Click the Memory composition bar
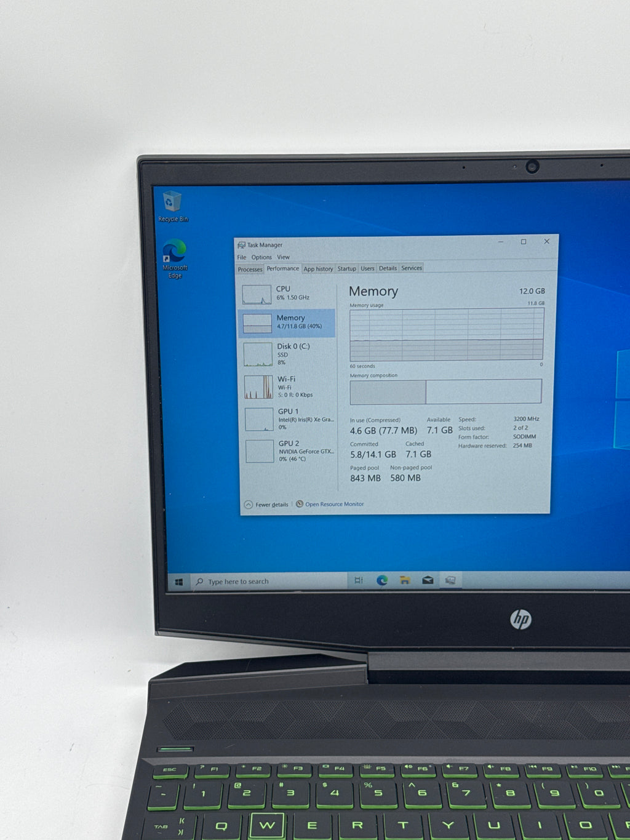 (446, 392)
